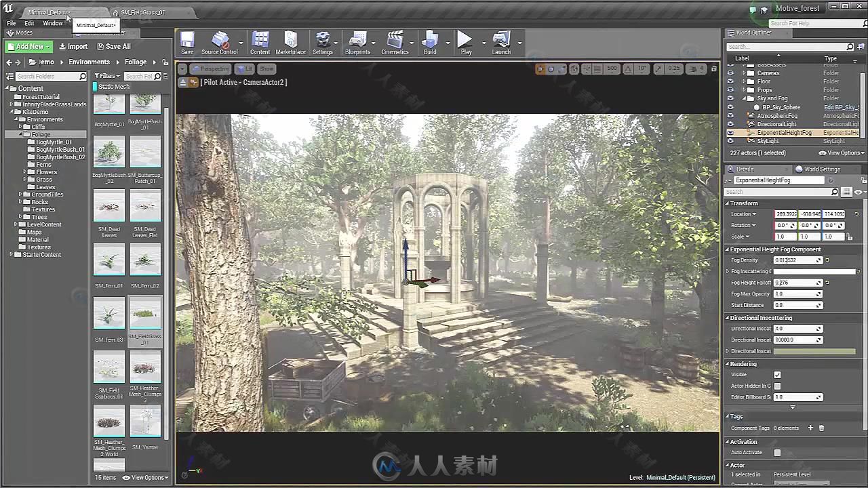The image size is (868, 488).
Task: Add a component tag with plus icon
Action: [810, 428]
